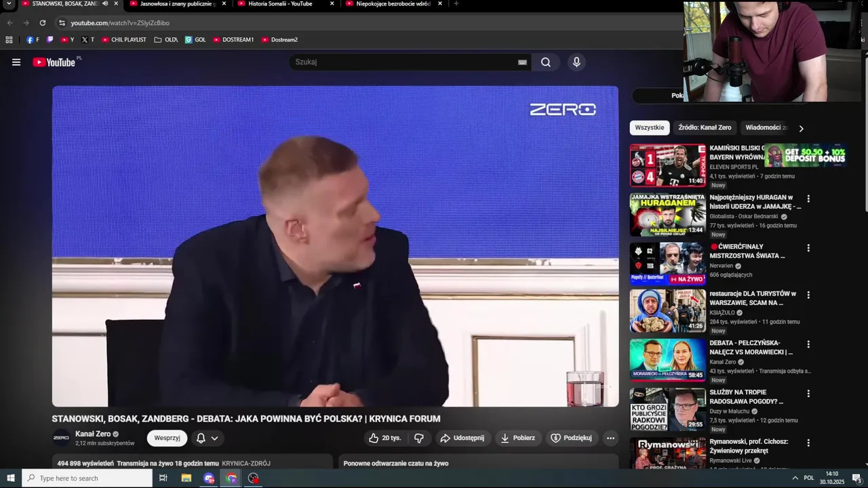Open options for Najpotężniejszy HURAGAN video

tap(808, 199)
